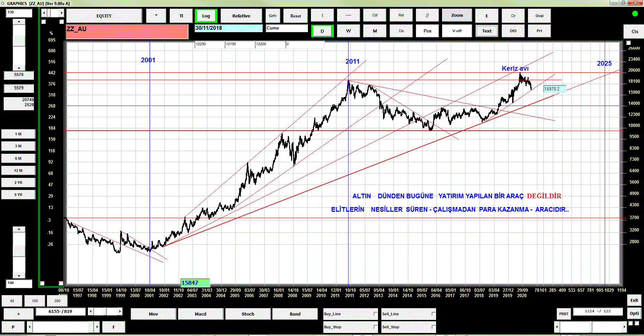Click the Exit button

coord(634,300)
